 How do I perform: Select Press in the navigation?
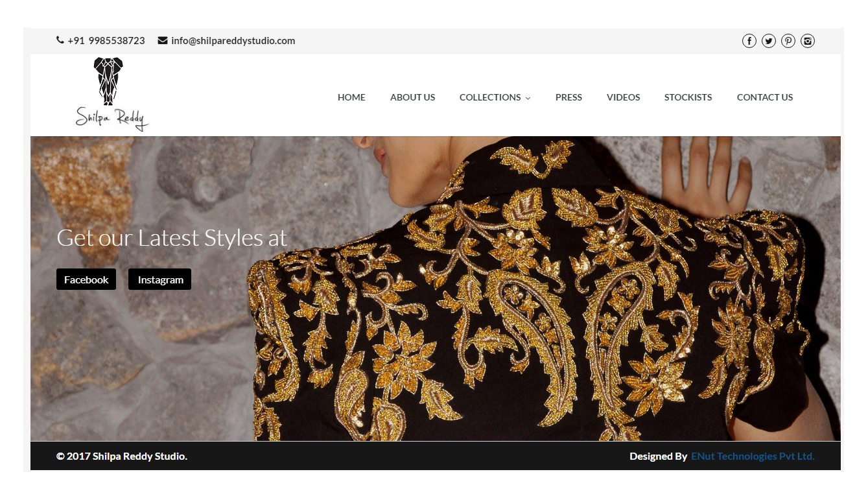tap(569, 97)
